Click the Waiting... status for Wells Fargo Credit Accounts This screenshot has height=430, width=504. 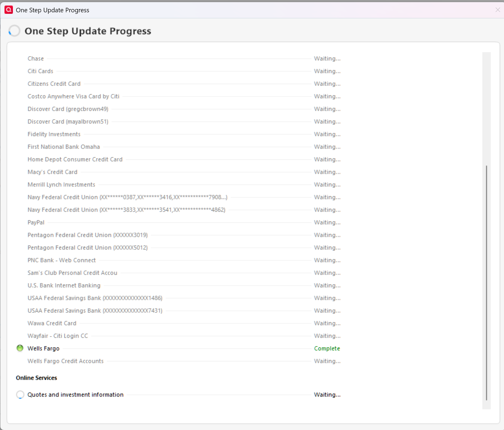coord(327,361)
